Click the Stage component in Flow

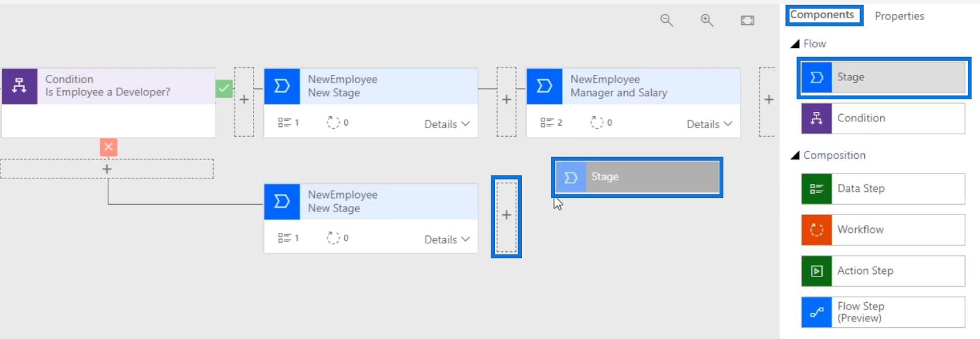[883, 77]
